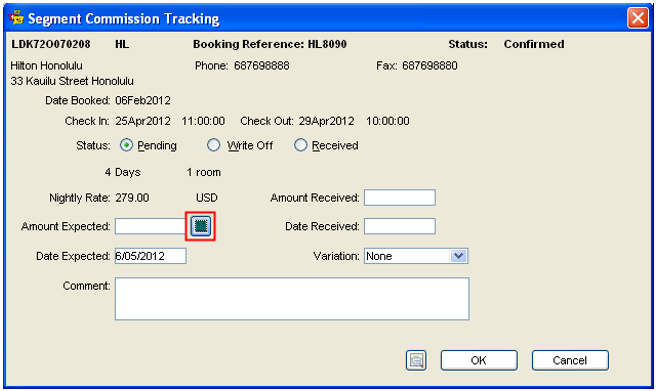
Task: Click the 1 room text
Action: click(204, 172)
